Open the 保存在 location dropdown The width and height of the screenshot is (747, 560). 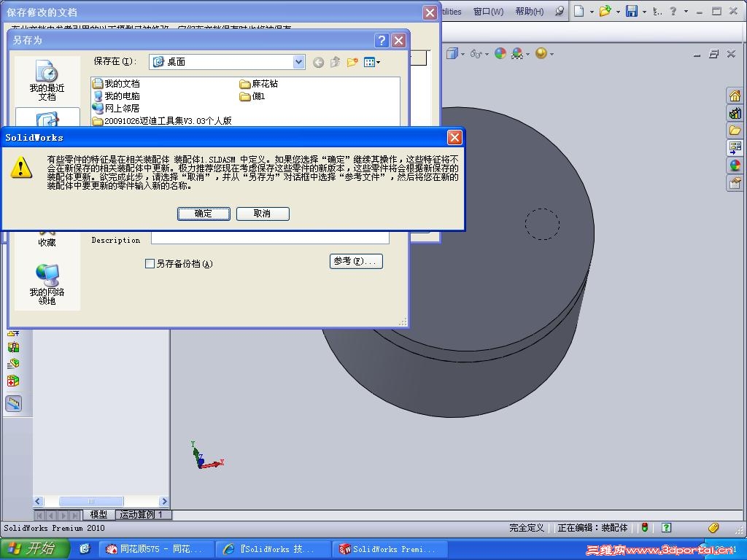(x=298, y=61)
